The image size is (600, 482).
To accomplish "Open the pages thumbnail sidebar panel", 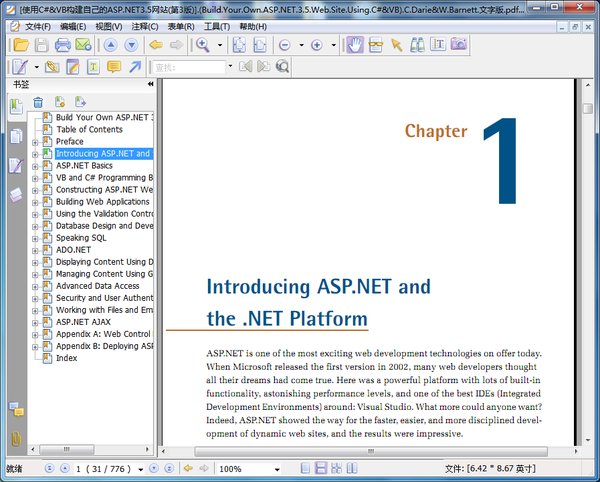I will point(16,136).
